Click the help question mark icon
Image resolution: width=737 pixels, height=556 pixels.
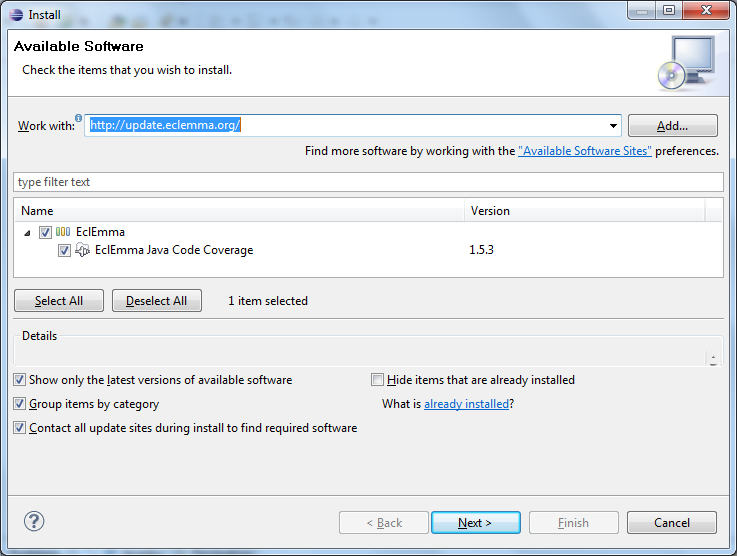coord(34,521)
